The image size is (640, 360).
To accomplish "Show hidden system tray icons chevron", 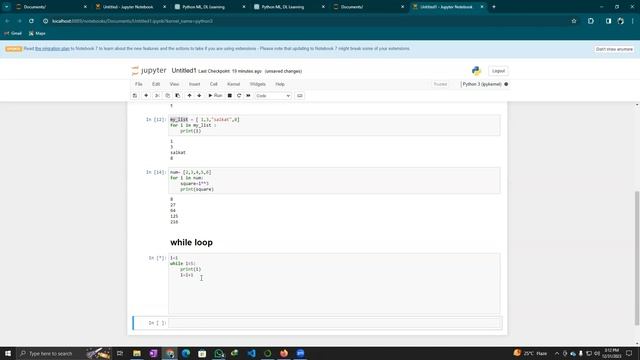I will 557,353.
